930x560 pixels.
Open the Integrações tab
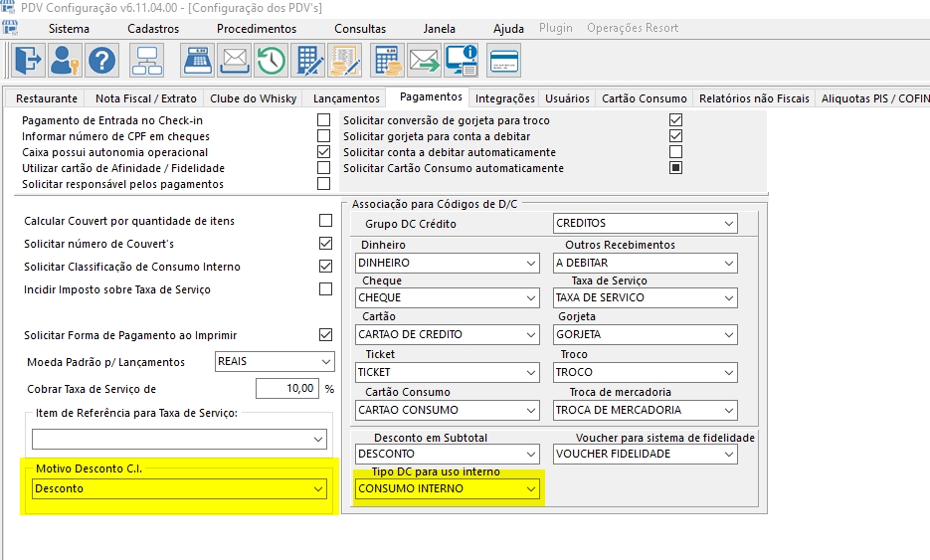(504, 98)
